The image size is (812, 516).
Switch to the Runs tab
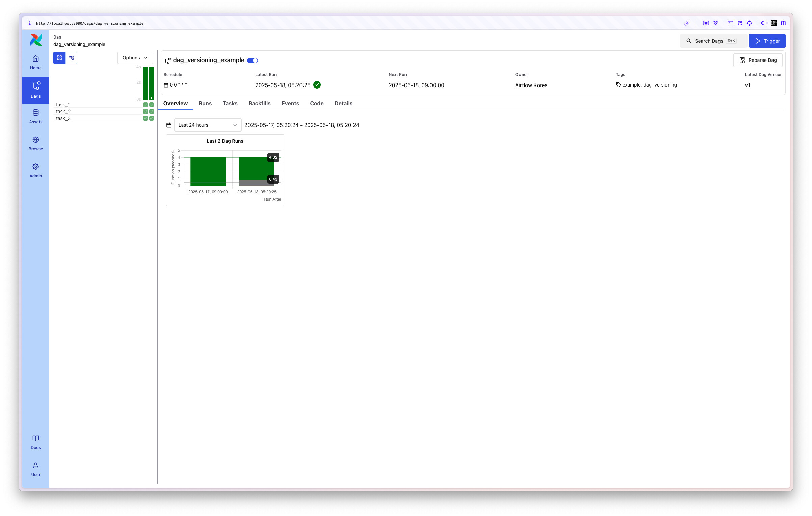[205, 103]
